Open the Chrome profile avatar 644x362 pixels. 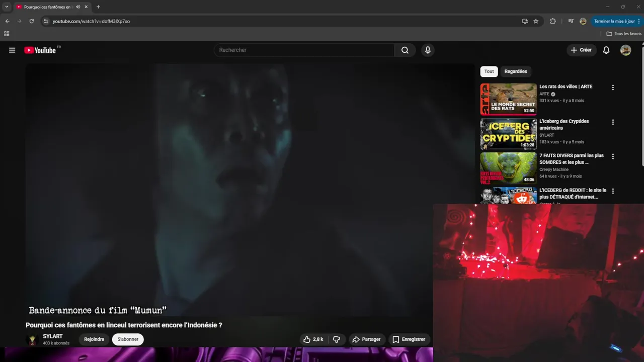pos(583,21)
